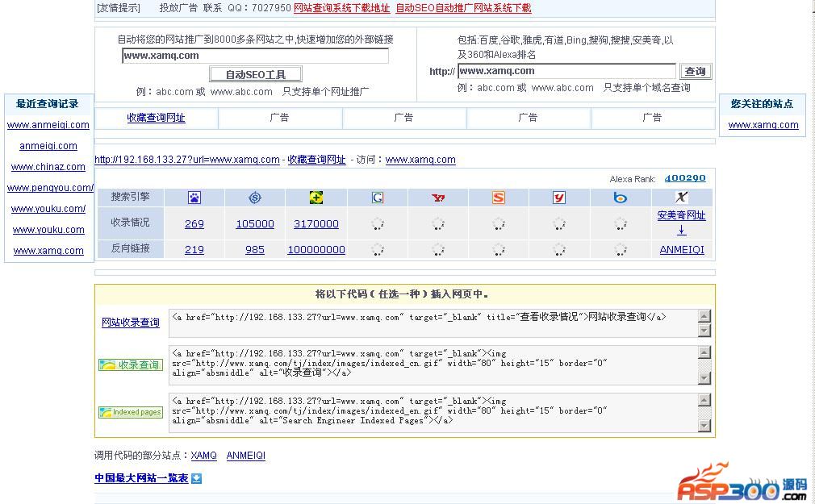Image resolution: width=815 pixels, height=504 pixels.
Task: Click the 反向链接 row header cell
Action: [131, 249]
